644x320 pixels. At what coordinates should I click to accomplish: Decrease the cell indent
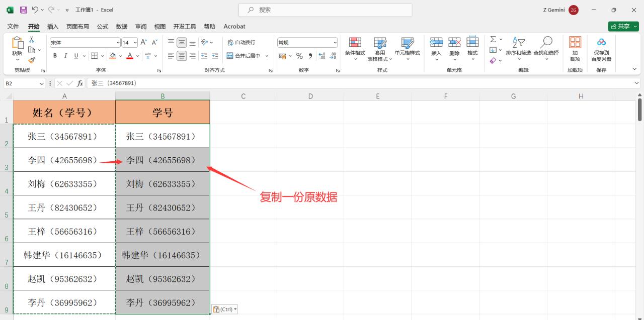pos(204,56)
